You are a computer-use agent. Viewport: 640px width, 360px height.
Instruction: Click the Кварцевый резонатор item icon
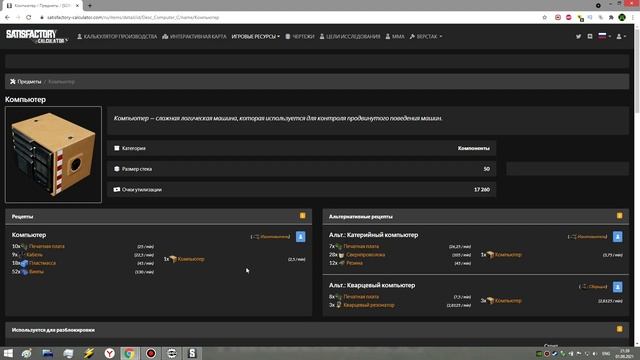coord(339,305)
